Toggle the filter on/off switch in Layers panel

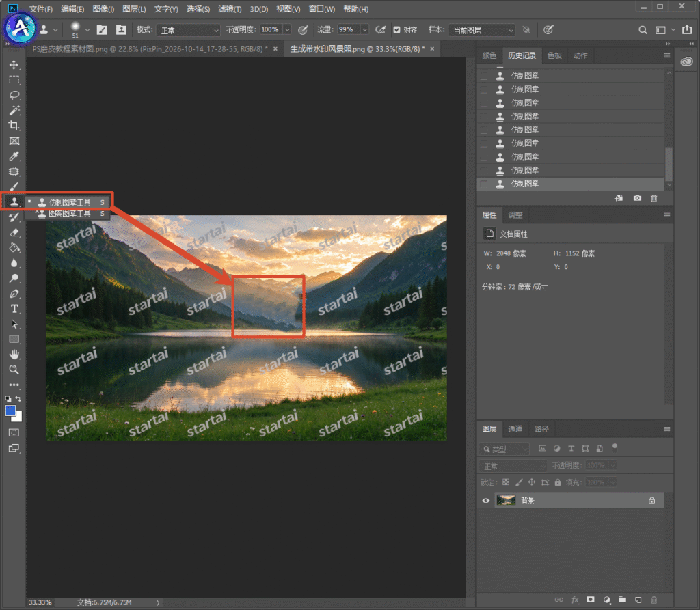(x=615, y=447)
